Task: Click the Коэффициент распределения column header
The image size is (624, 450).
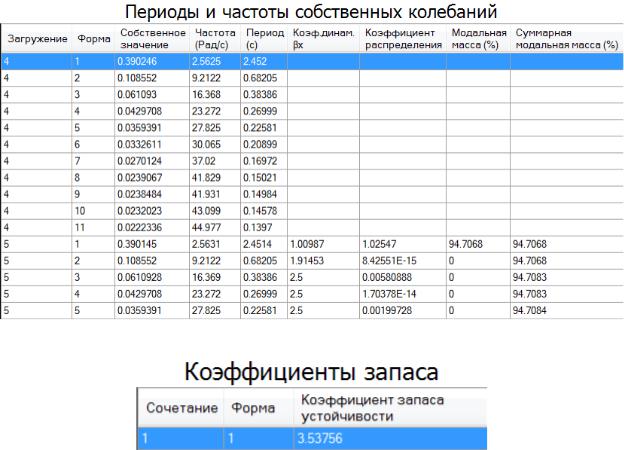Action: 403,39
